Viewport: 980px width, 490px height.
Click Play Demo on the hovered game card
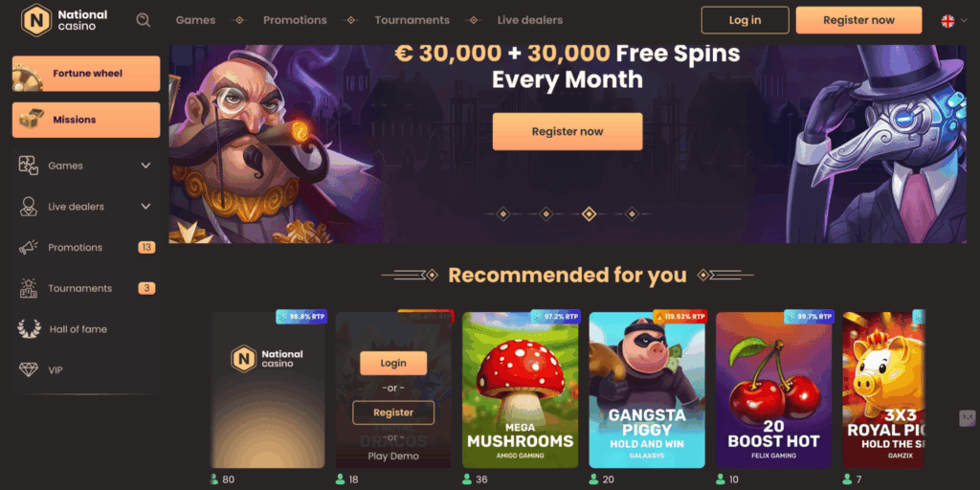[393, 457]
